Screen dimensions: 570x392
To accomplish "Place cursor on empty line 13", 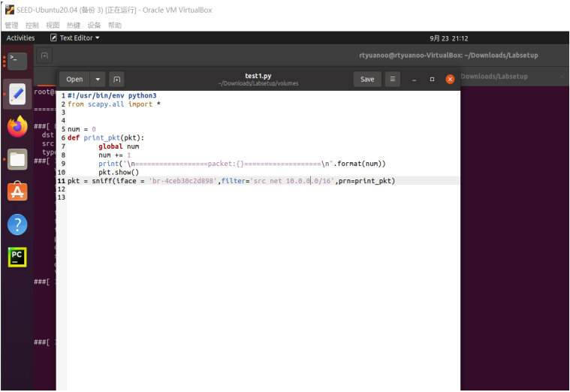I will (262, 198).
